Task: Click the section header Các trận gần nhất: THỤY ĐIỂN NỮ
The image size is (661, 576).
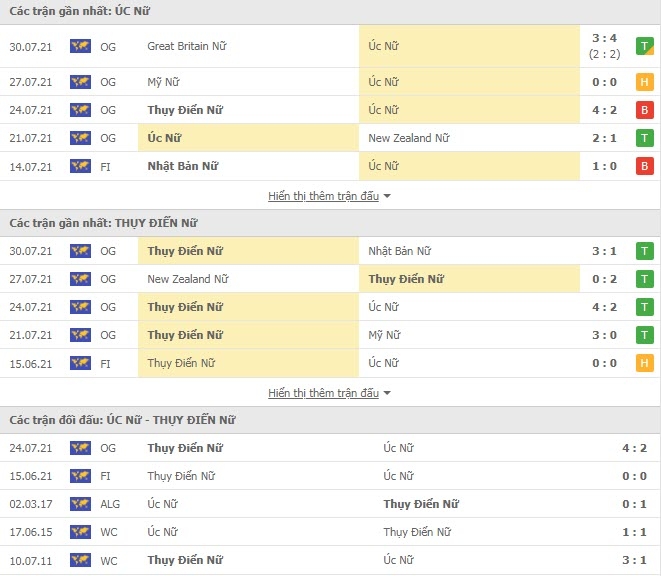Action: click(103, 223)
